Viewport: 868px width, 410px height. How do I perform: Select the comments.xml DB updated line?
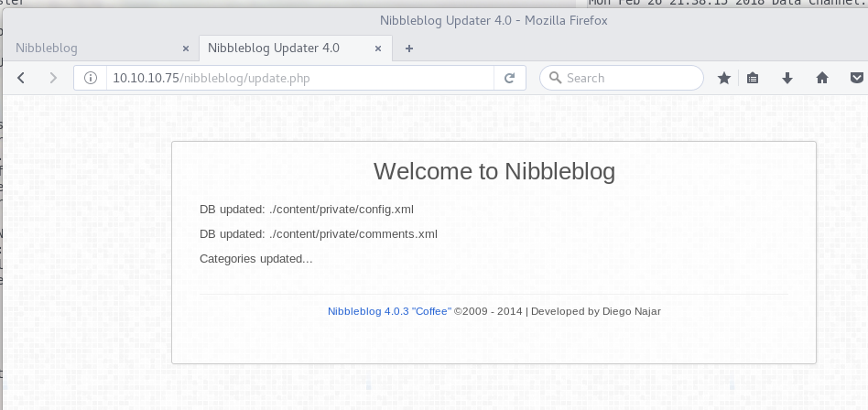click(319, 234)
